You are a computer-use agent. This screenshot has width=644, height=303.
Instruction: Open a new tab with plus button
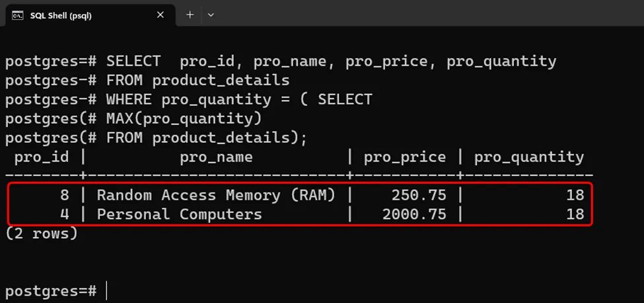click(x=190, y=15)
